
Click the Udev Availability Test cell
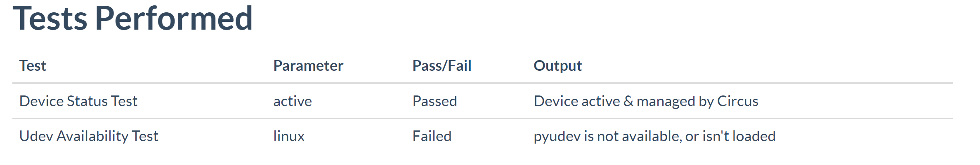coord(89,136)
